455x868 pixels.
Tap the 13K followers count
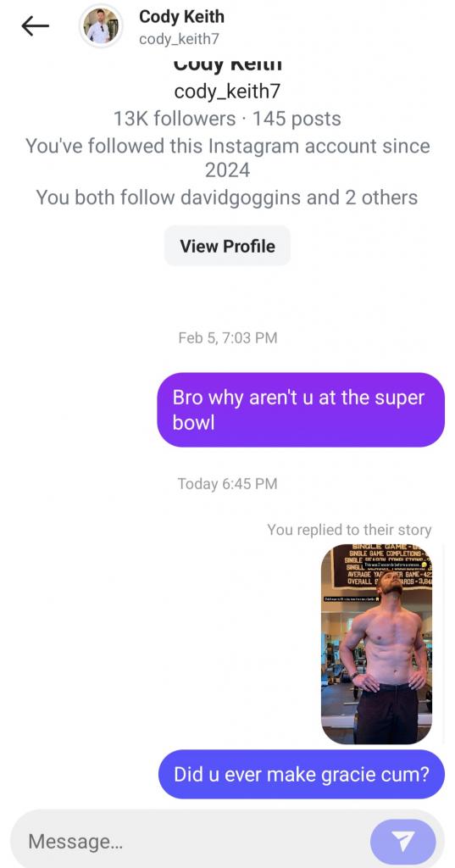[x=175, y=119]
